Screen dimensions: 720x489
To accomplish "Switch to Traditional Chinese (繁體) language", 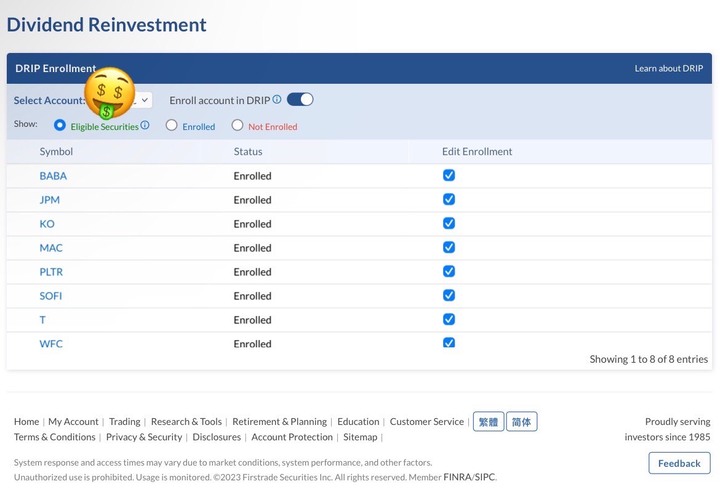I will pyautogui.click(x=488, y=422).
